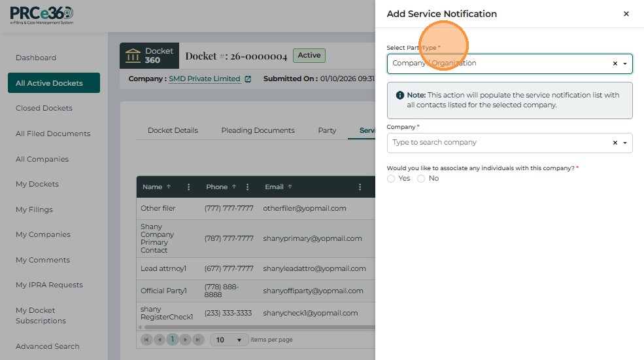Switch to the Docket Details tab

point(173,130)
